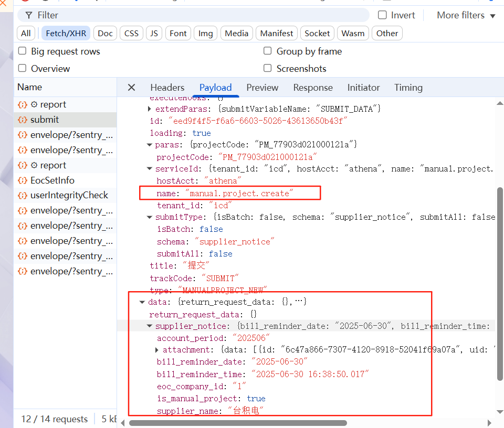Open the More filters dropdown

pyautogui.click(x=466, y=15)
